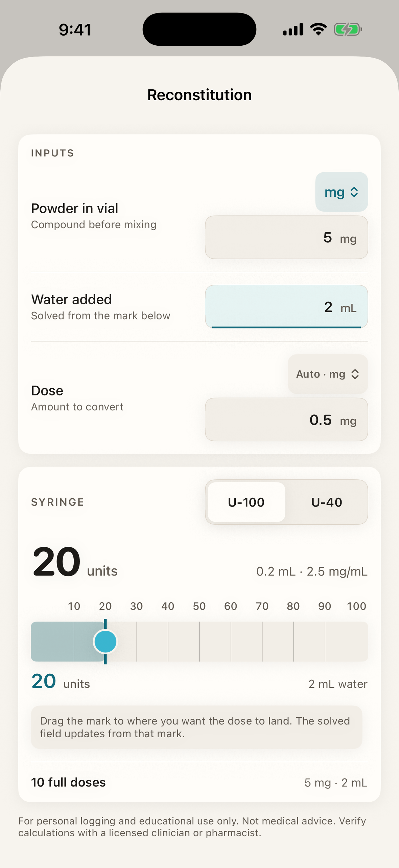
Task: Edit the Powder in vial 5 mg field
Action: [x=286, y=237]
